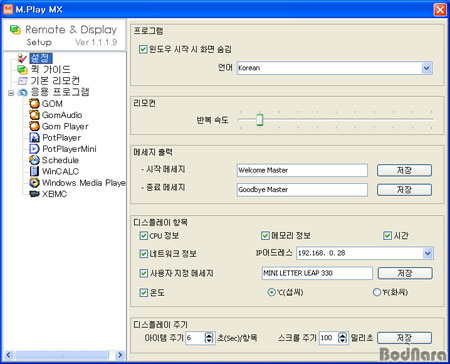
Task: Save the 디스플레이 주기 with 저장
Action: pyautogui.click(x=404, y=338)
